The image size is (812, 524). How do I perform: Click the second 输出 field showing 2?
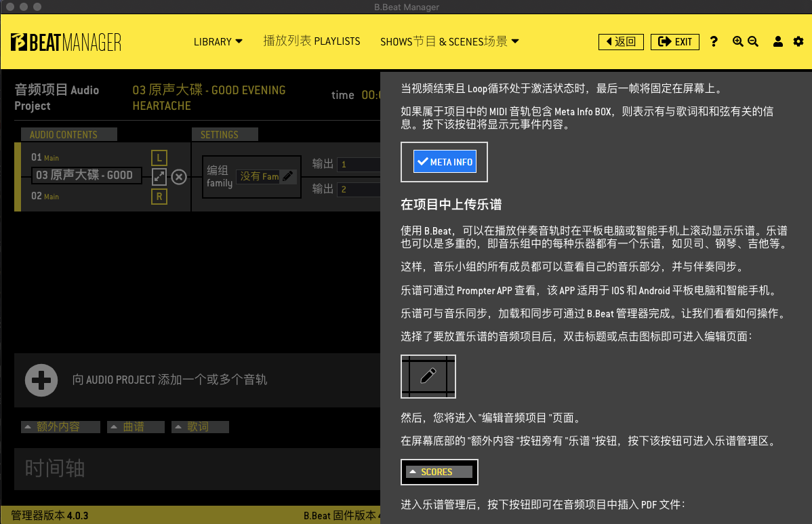[359, 190]
